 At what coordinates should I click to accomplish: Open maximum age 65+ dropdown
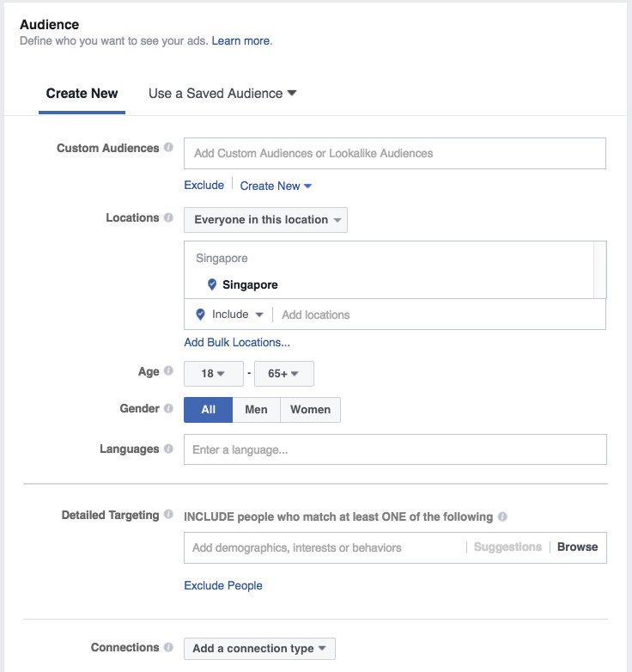coord(283,374)
